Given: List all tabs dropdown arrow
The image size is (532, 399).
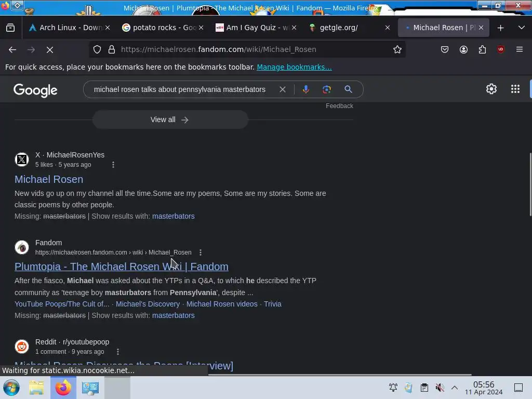Looking at the screenshot, I should [522, 28].
